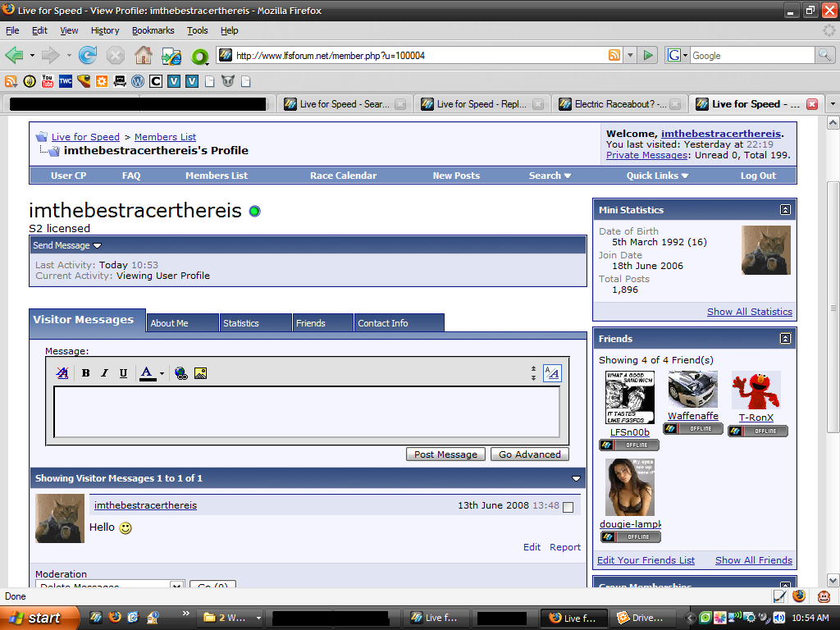Viewport: 840px width, 630px height.
Task: Click the Remove Text Formatting icon
Action: (x=62, y=373)
